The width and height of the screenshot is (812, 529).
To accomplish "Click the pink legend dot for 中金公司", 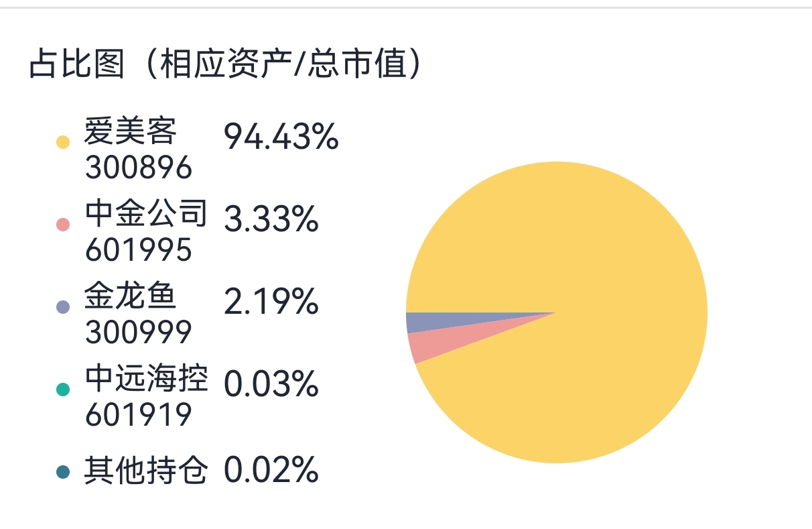I will tap(63, 225).
